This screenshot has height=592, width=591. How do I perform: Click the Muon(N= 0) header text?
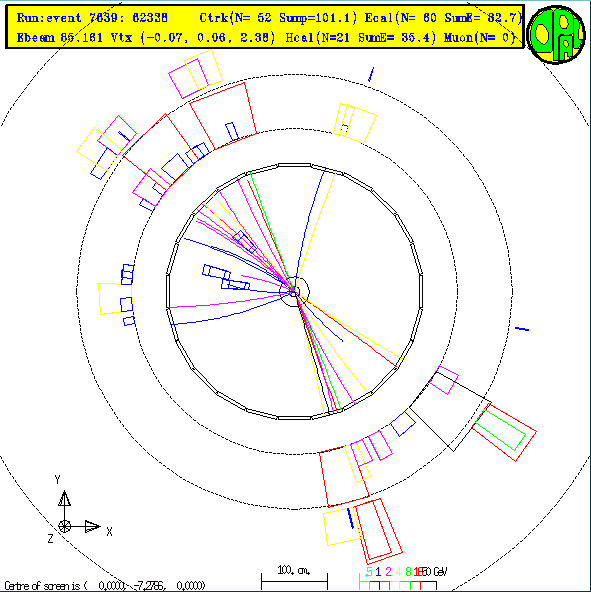480,37
